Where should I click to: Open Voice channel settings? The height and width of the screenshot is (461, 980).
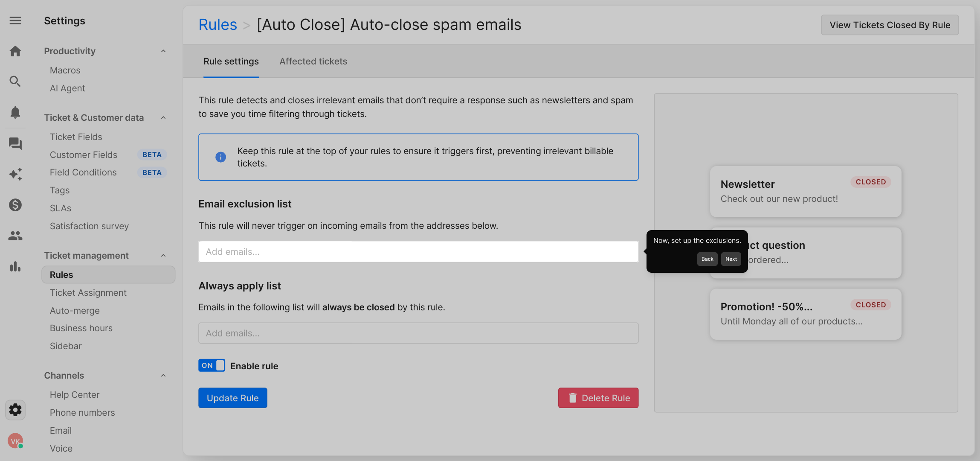tap(61, 449)
